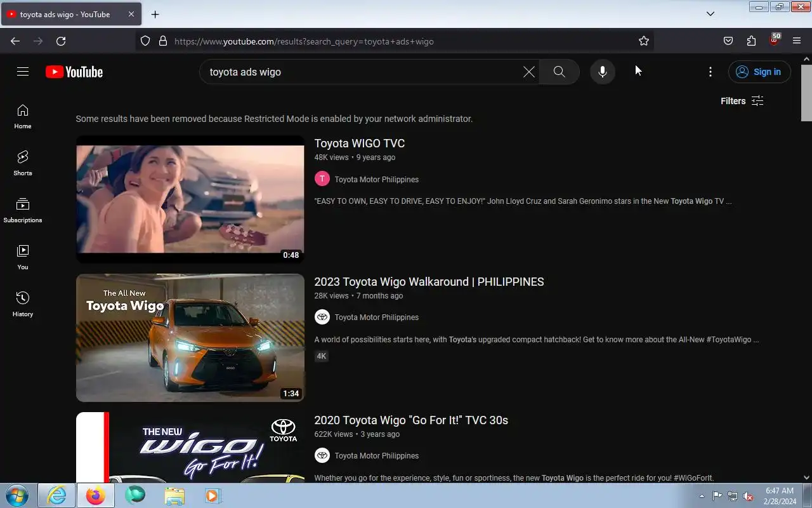Open YouTube settings three-dot menu
812x508 pixels.
tap(710, 72)
